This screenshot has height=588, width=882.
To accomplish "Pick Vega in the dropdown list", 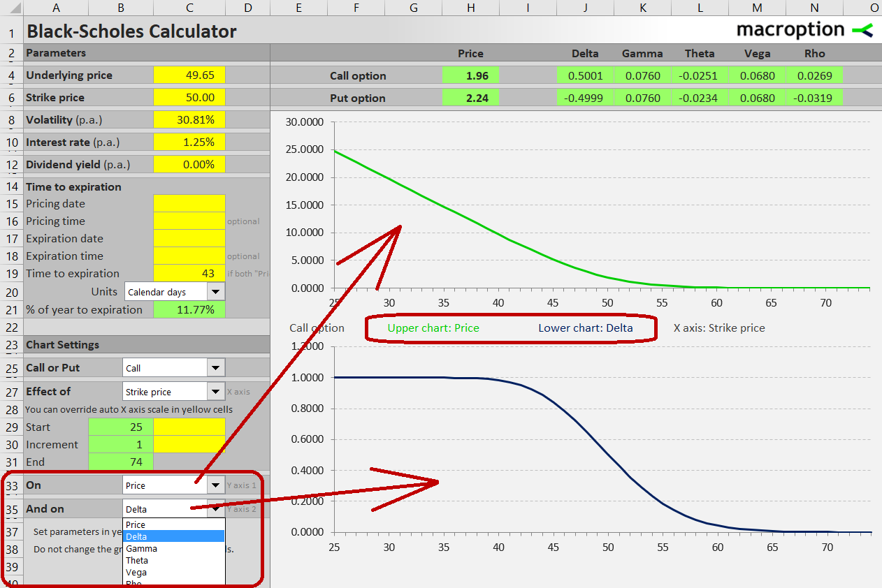I will point(174,572).
